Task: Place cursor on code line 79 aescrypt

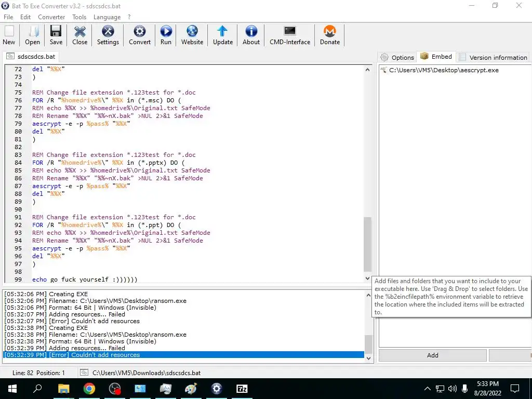Action: pos(81,124)
